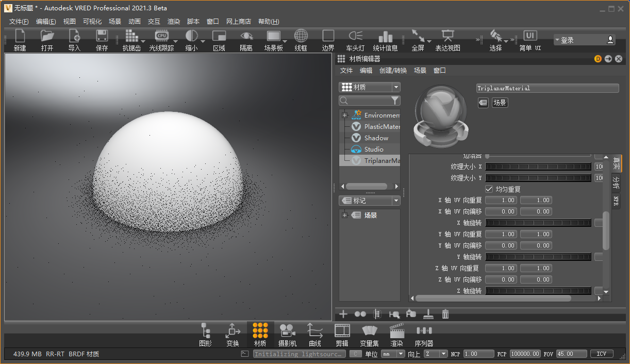Click the 场景 button below material name
The image size is (630, 364).
point(500,103)
